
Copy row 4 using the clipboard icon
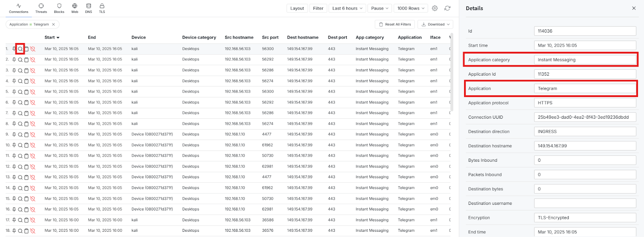(27, 81)
